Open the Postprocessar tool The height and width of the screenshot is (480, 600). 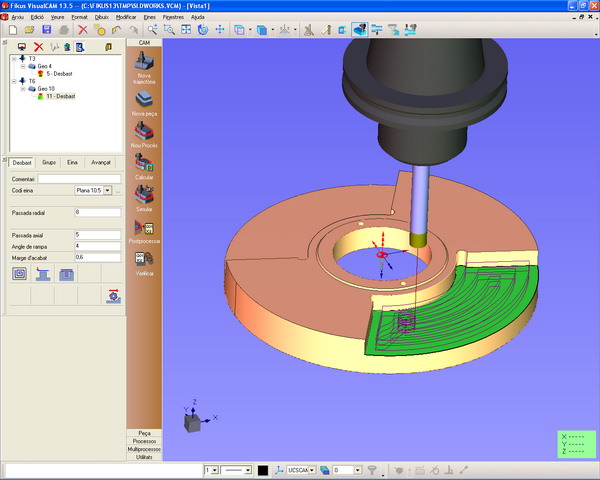(x=143, y=229)
